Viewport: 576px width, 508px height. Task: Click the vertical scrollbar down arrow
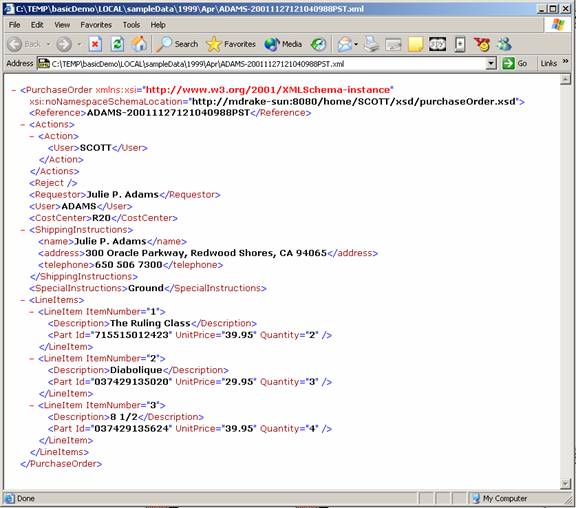(565, 484)
